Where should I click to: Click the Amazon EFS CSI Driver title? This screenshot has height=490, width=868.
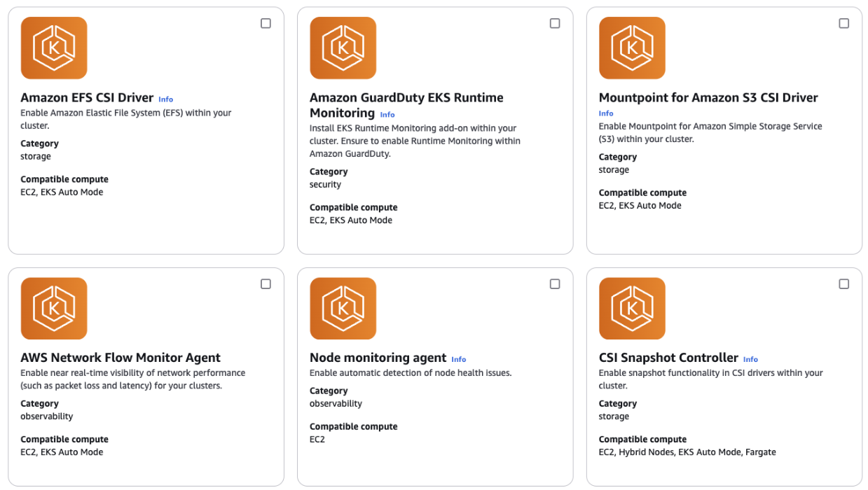pos(87,98)
